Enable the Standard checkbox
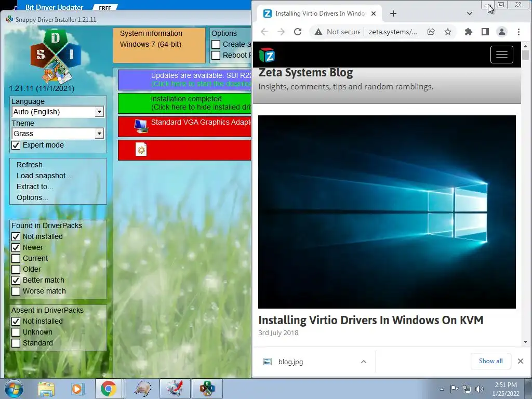Image resolution: width=532 pixels, height=399 pixels. point(16,343)
